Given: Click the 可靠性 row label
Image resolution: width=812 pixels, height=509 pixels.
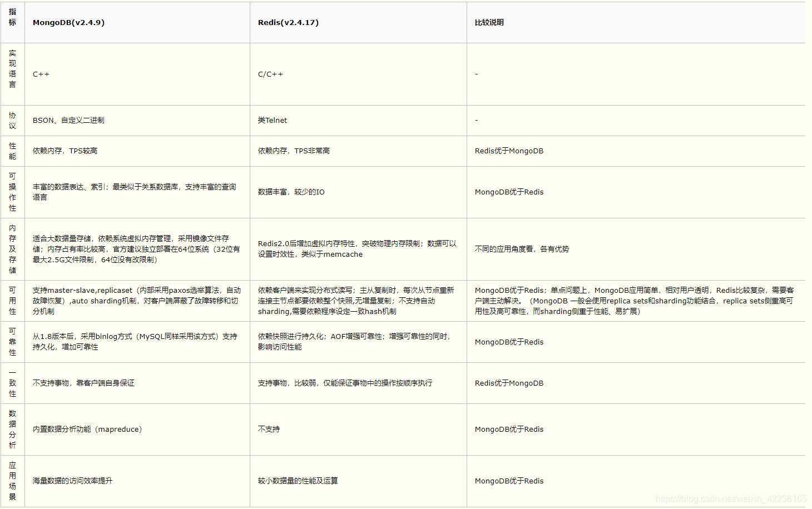Looking at the screenshot, I should (12, 342).
